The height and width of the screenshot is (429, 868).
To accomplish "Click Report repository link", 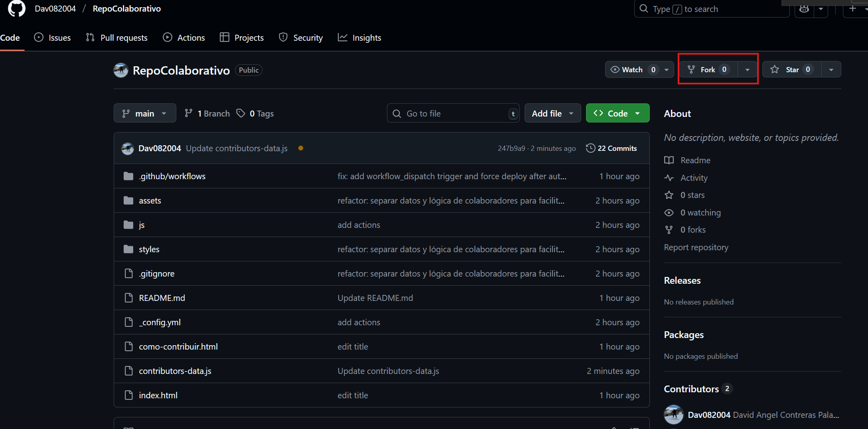I will click(696, 247).
